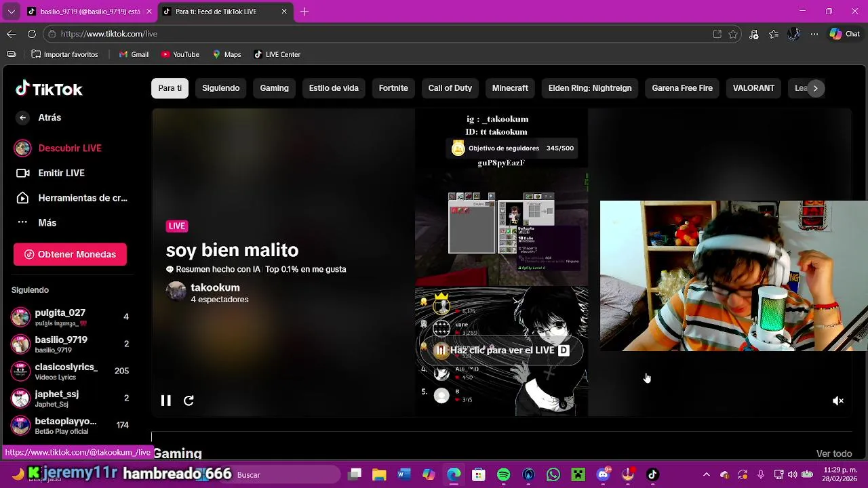Click the taskbar Buscar search box

285,474
